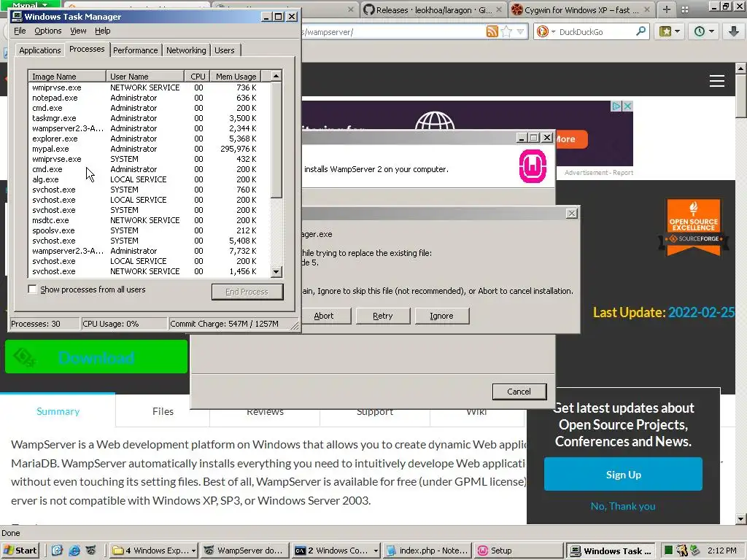This screenshot has width=747, height=560.
Task: Open the browser history clock dropdown
Action: point(704,32)
